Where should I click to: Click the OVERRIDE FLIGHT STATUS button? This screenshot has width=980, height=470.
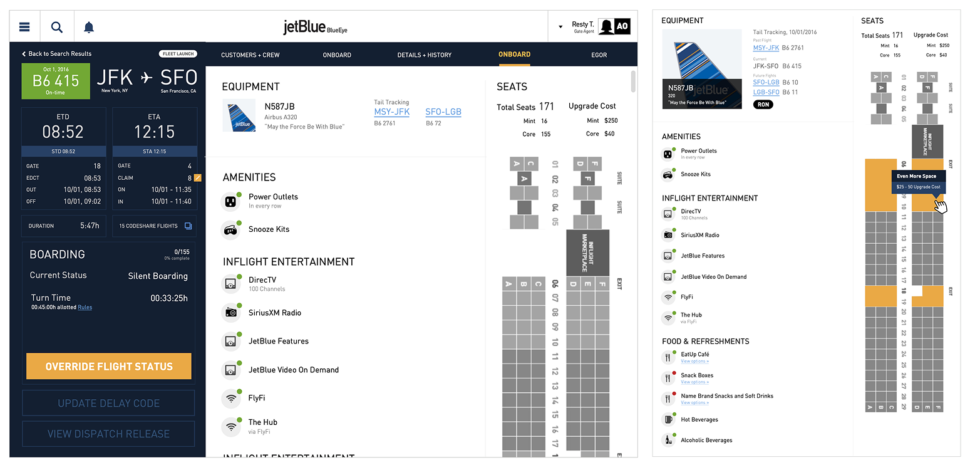coord(108,367)
